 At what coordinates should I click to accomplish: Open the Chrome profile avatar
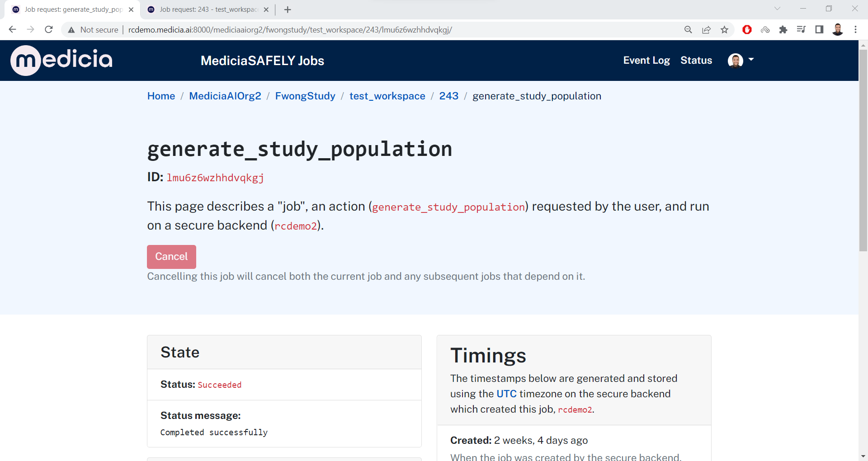pos(837,30)
